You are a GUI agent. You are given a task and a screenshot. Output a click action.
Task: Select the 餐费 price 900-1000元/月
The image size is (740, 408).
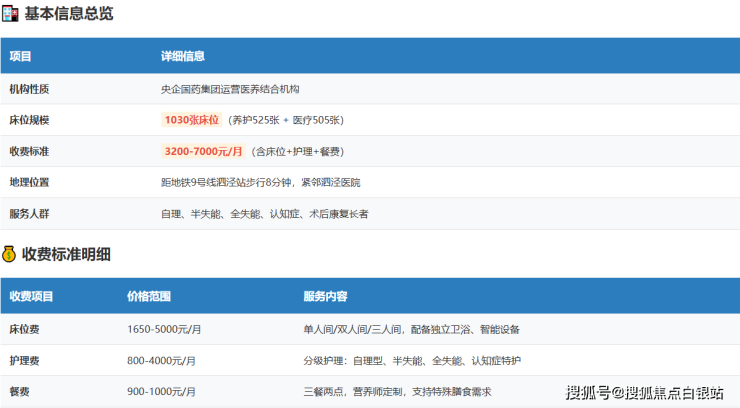click(162, 392)
